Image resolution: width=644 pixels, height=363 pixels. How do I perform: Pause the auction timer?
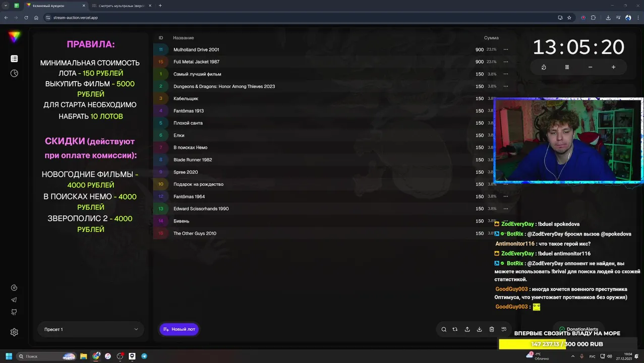point(567,67)
